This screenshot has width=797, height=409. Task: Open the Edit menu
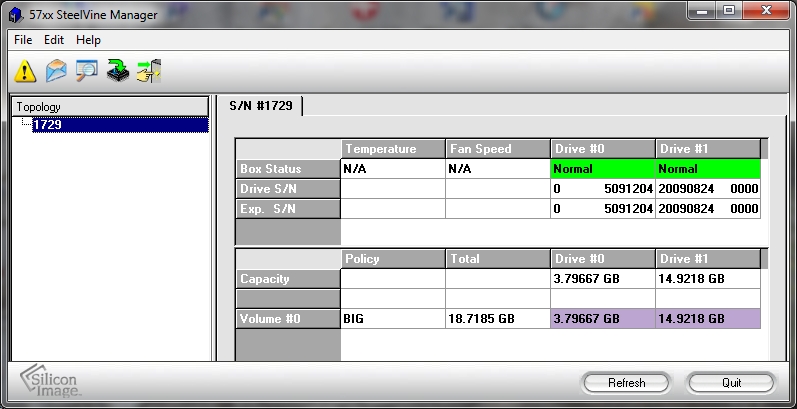coord(54,40)
